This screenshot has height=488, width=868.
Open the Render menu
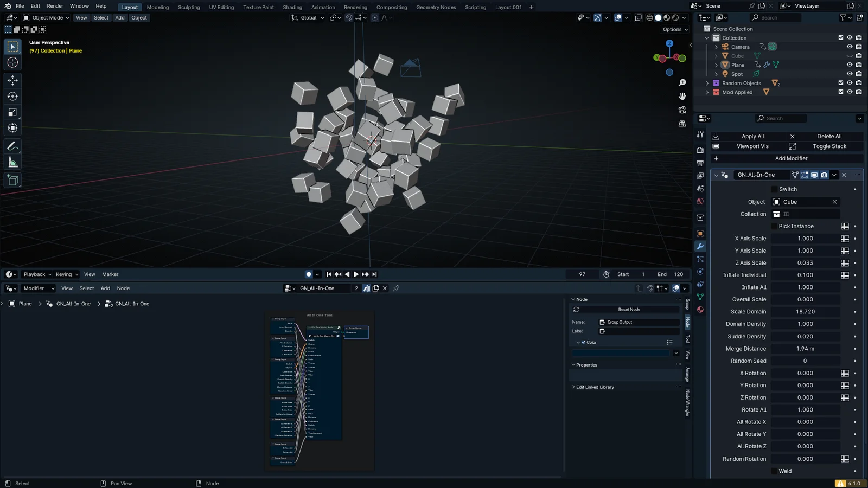(x=55, y=6)
